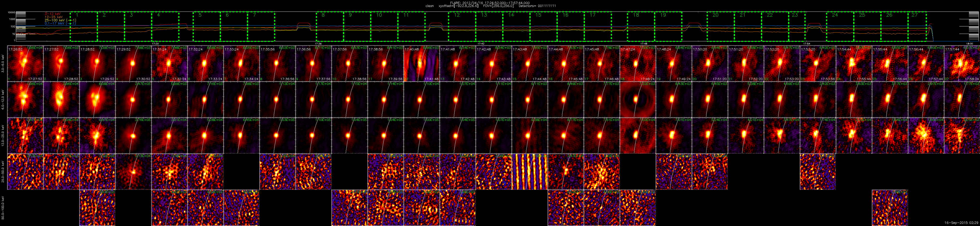Select time interval box 1 in lightcurve
Screen dimensions: 980x226
pos(84,26)
